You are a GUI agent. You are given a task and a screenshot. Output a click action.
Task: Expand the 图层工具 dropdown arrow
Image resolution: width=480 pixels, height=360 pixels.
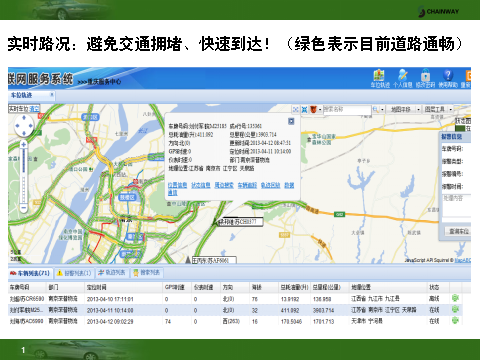click(451, 109)
